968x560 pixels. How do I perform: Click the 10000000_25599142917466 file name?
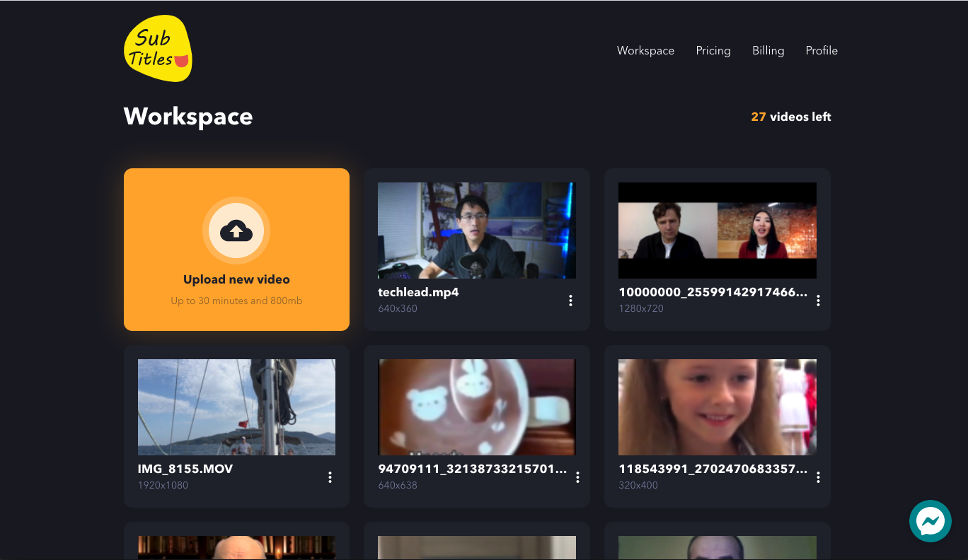tap(713, 292)
